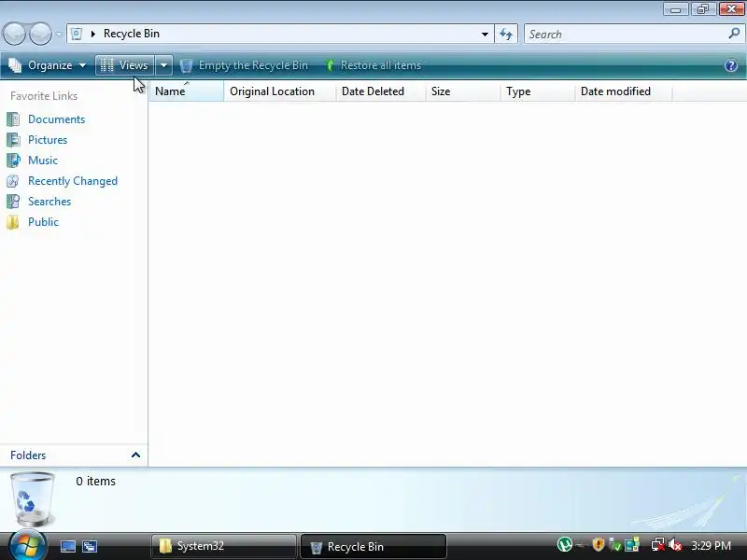Open the Organize menu
The width and height of the screenshot is (747, 560).
[48, 65]
